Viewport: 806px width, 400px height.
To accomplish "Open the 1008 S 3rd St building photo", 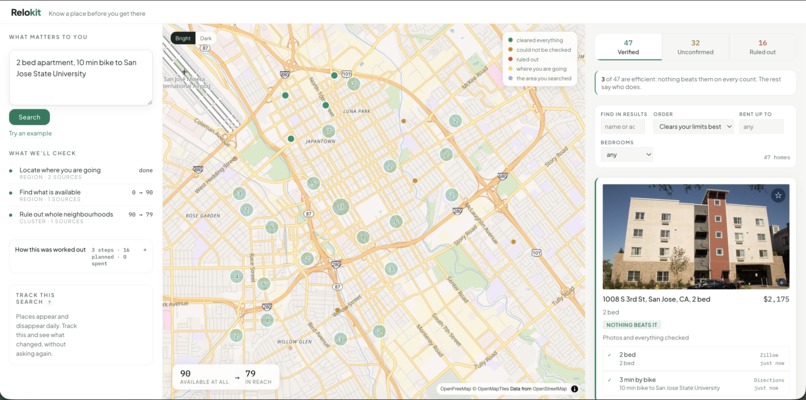I will [x=695, y=237].
